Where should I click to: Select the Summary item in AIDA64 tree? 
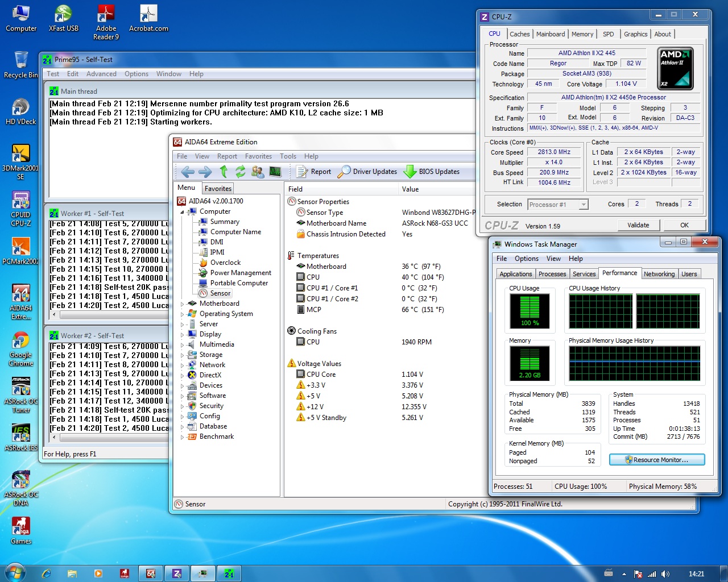point(219,222)
